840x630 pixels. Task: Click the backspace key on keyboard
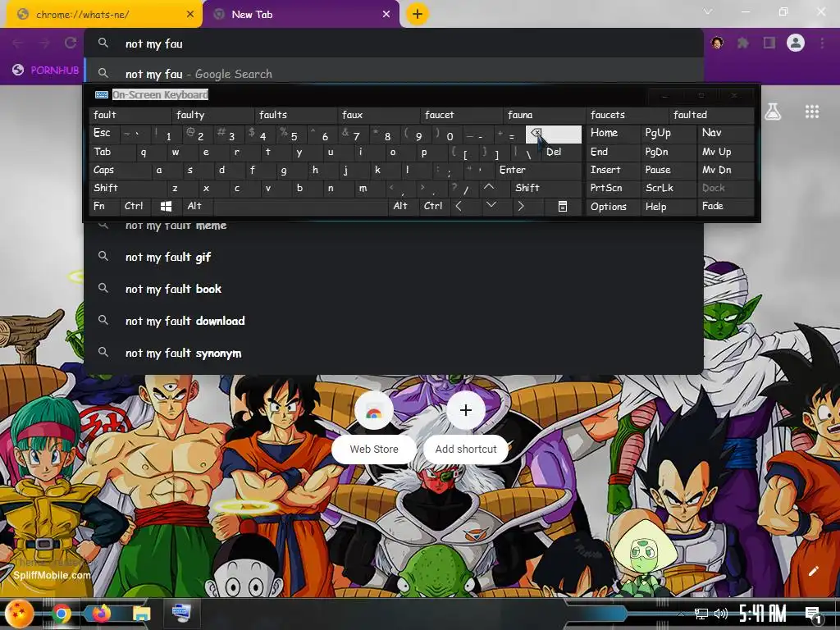click(x=554, y=135)
